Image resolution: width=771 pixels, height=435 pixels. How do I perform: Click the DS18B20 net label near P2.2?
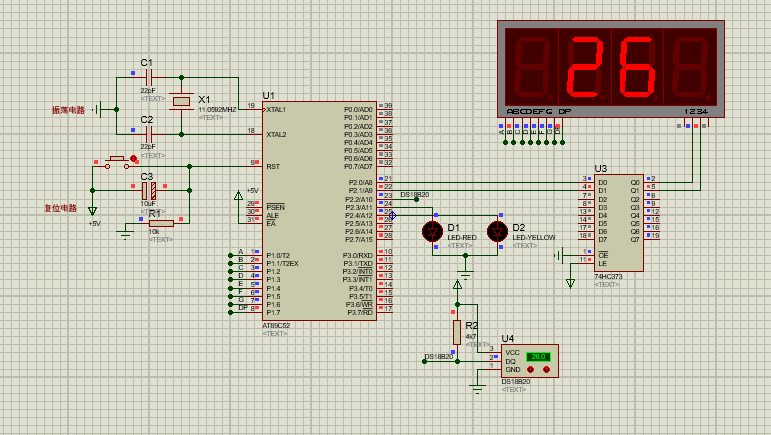tap(415, 195)
